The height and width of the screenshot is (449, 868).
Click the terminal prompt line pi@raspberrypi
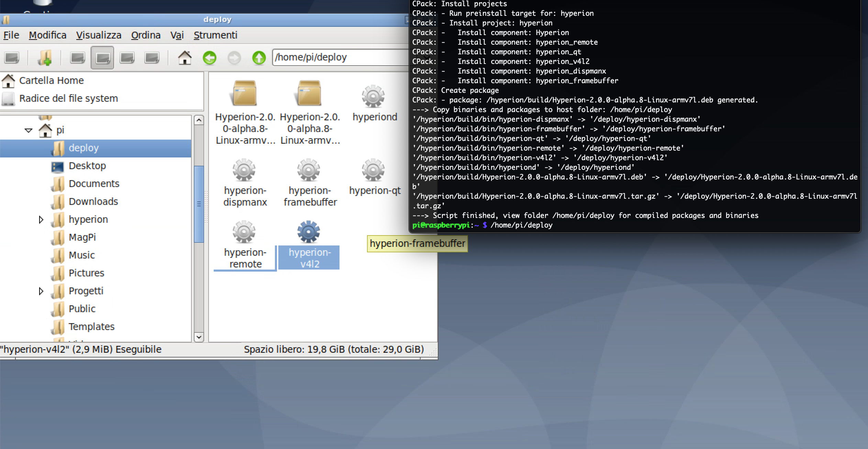(482, 226)
